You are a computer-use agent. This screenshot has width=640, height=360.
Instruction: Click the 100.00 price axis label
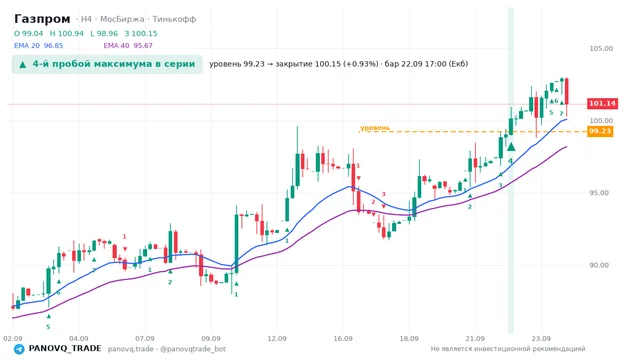[x=601, y=120]
